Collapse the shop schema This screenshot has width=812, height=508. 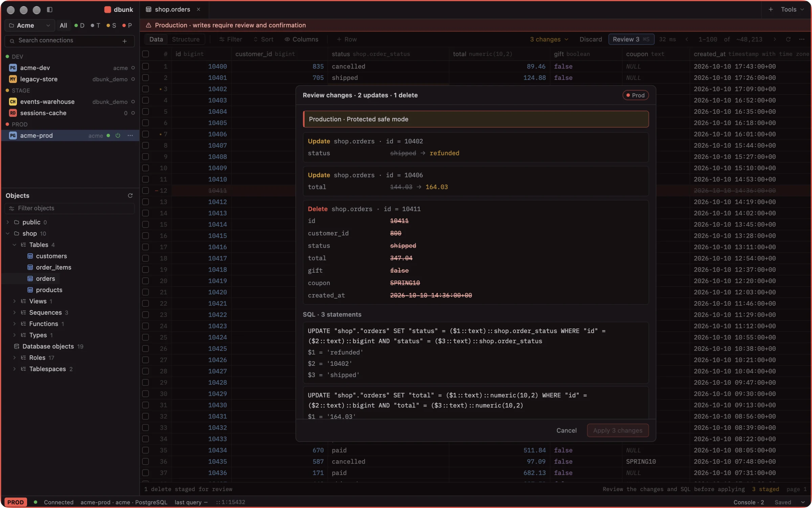pos(8,233)
